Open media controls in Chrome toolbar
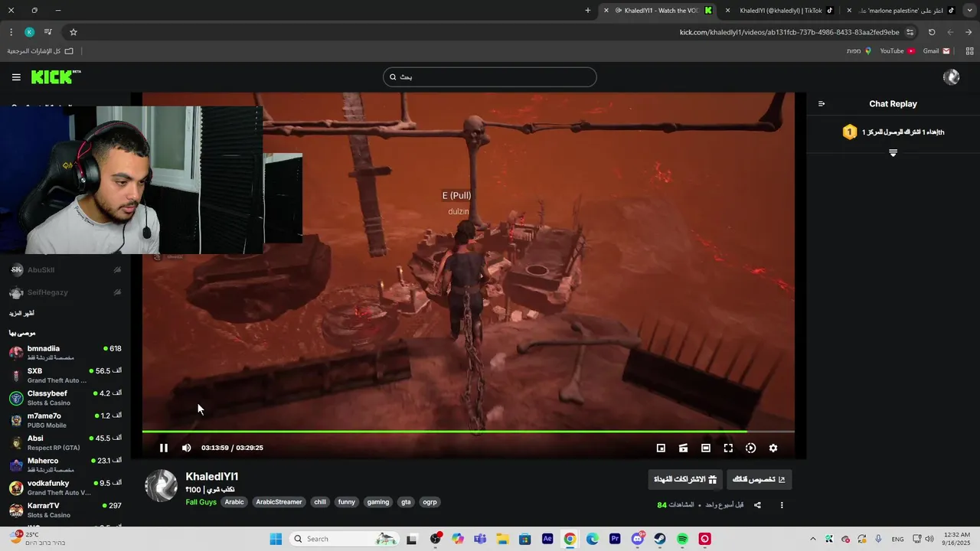This screenshot has height=551, width=980. tap(48, 32)
